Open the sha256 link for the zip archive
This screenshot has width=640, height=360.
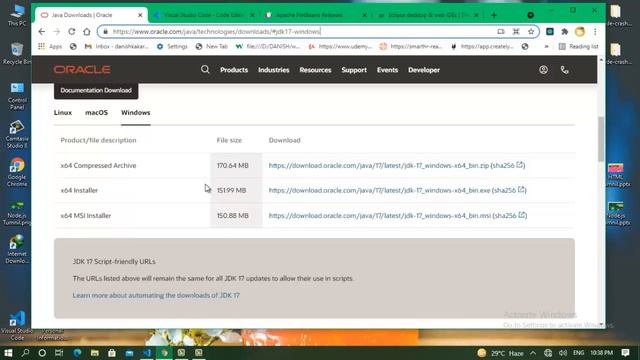pos(508,165)
